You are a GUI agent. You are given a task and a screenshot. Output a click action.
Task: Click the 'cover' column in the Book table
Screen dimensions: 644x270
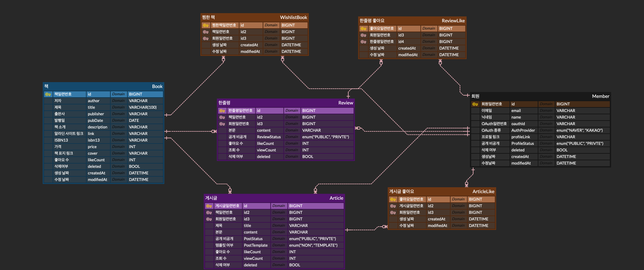98,153
